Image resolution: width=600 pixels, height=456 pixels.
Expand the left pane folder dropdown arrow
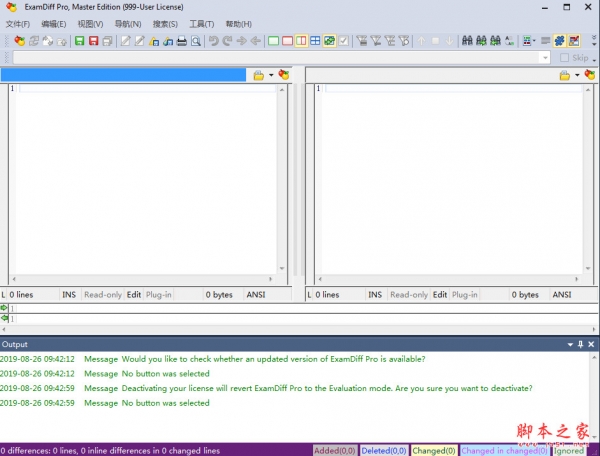tap(270, 75)
